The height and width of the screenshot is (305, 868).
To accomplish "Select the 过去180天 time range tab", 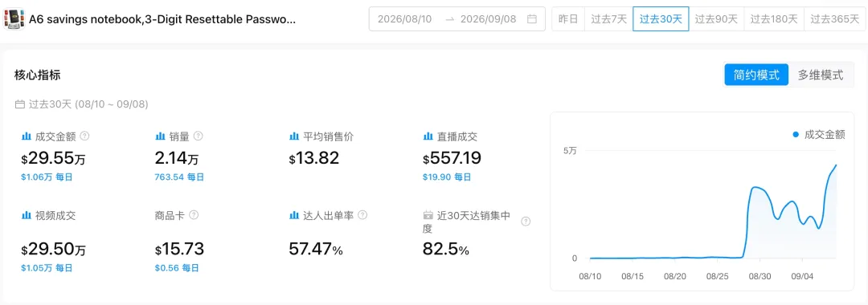I will click(774, 19).
